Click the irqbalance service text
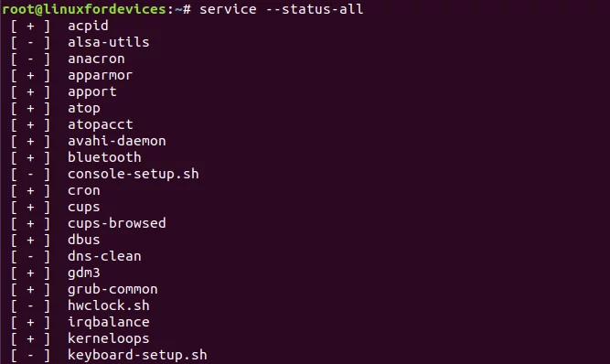Viewport: 610px width, 364px height. point(109,323)
